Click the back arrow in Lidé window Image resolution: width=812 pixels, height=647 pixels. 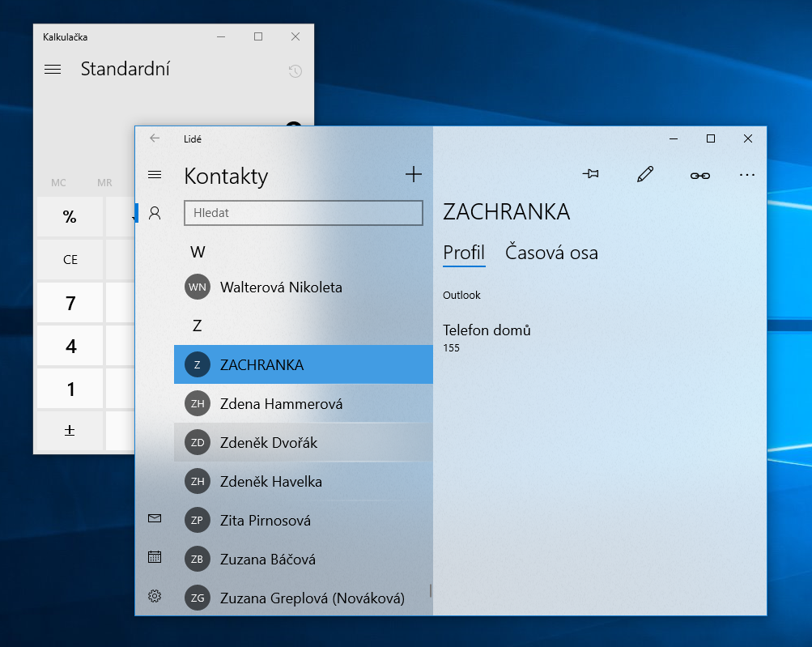coord(155,138)
